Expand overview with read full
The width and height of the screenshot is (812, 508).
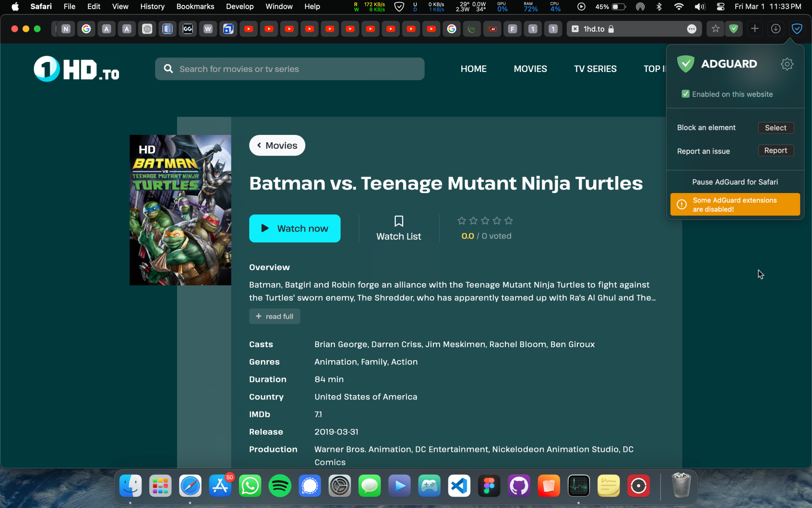(x=274, y=316)
